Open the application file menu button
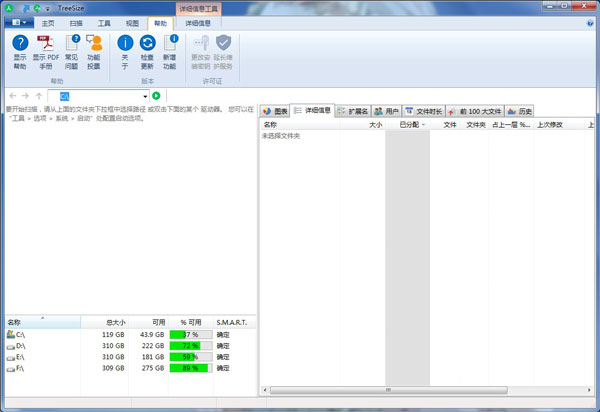The image size is (600, 412). (19, 23)
